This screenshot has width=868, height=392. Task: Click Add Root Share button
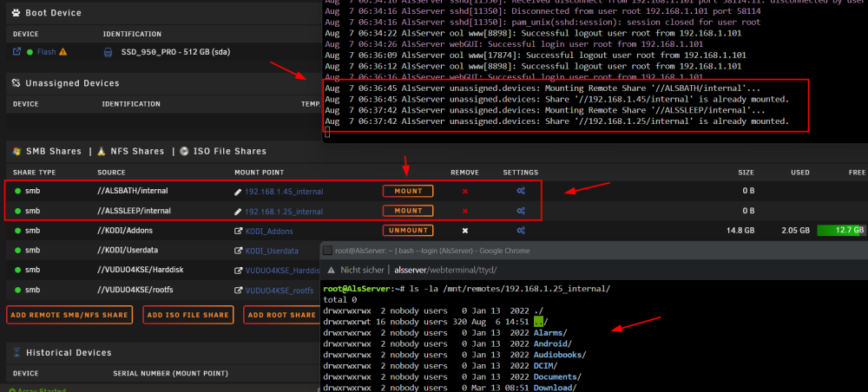tap(282, 315)
